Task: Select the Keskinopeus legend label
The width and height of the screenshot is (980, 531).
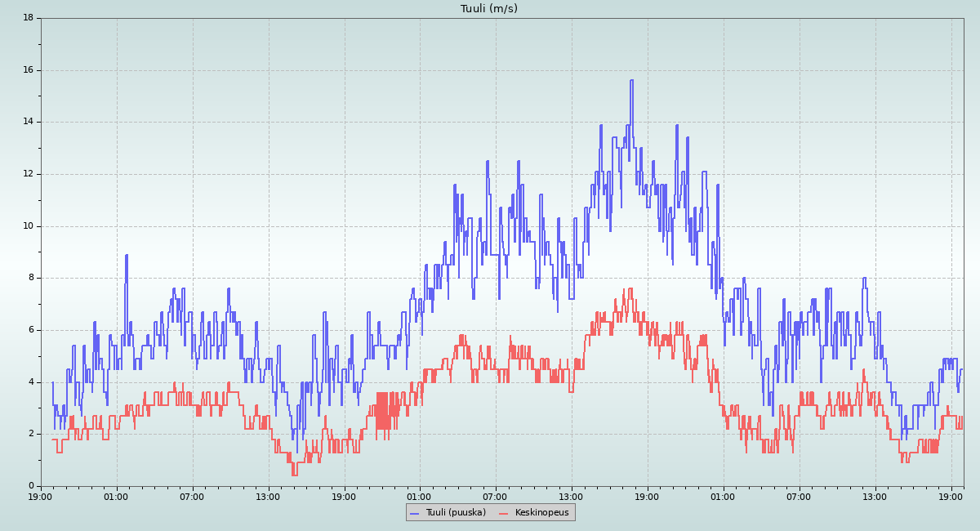Action: 541,513
